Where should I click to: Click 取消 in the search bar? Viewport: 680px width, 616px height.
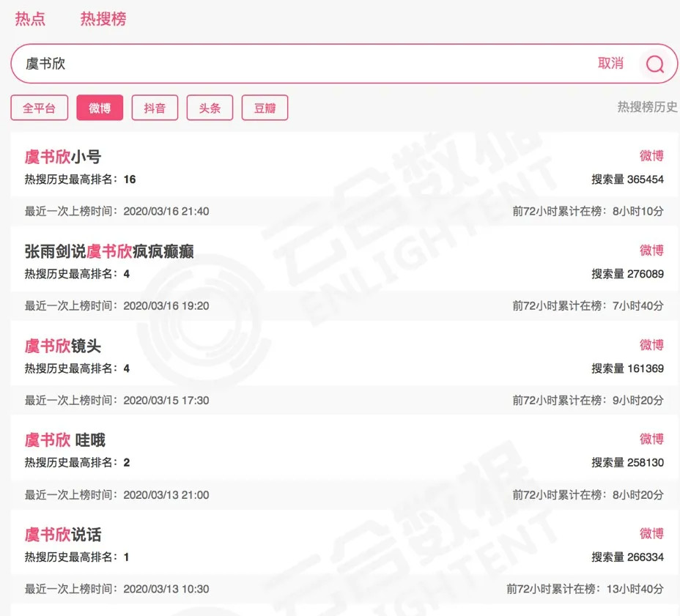point(610,63)
